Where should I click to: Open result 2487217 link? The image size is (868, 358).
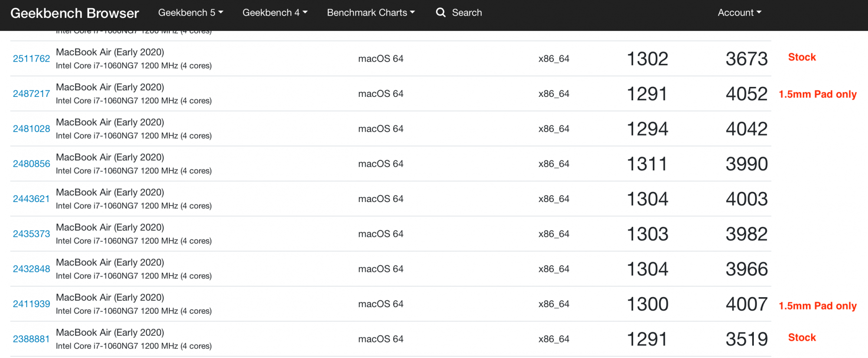pyautogui.click(x=31, y=94)
